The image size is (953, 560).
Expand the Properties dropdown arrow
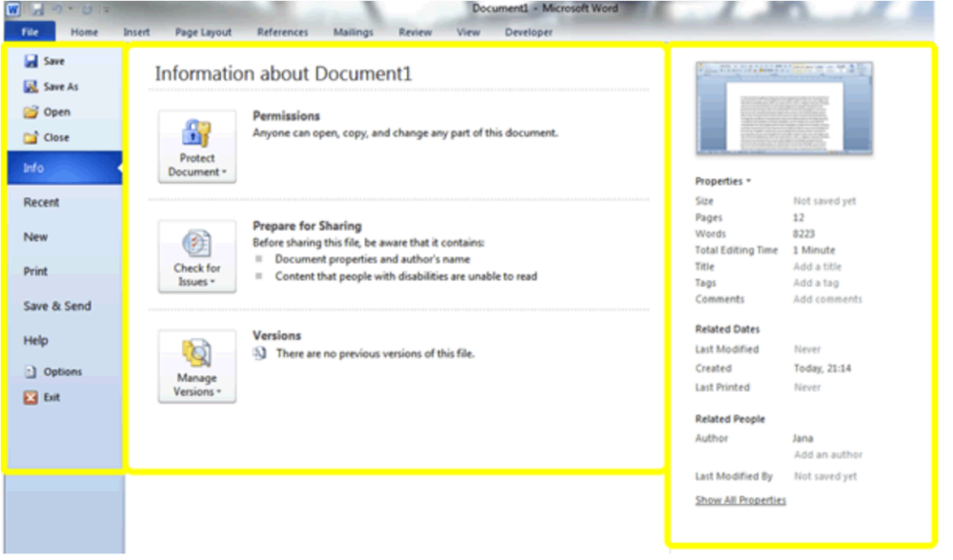748,182
